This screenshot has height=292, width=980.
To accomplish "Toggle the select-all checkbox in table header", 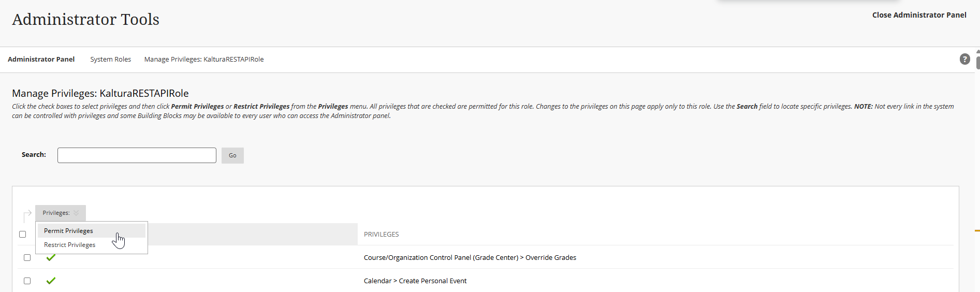I will pos(23,234).
